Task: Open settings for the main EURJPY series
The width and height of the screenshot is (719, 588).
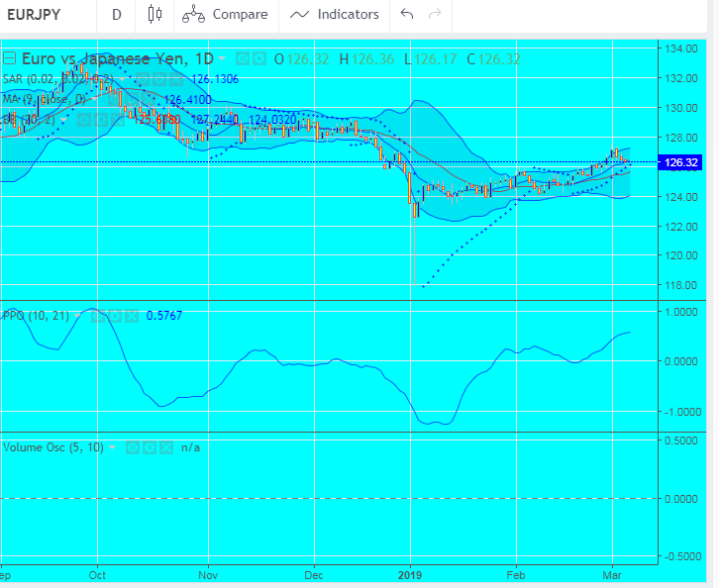Action: click(258, 59)
